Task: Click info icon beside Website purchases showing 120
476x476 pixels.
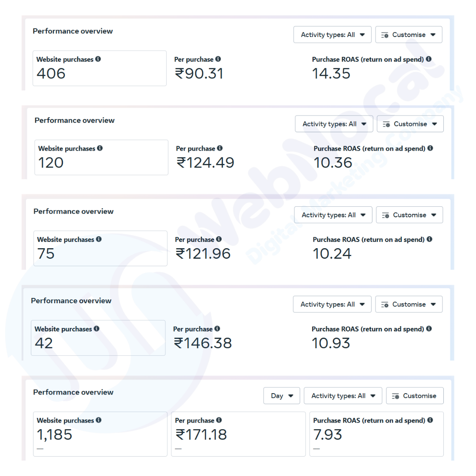Action: [100, 149]
